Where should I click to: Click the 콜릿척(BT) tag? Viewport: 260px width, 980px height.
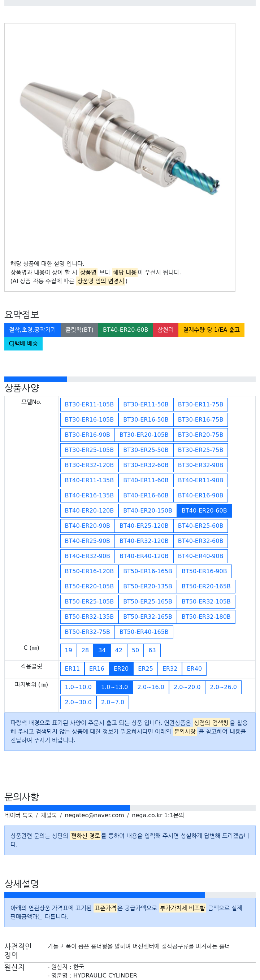79,330
